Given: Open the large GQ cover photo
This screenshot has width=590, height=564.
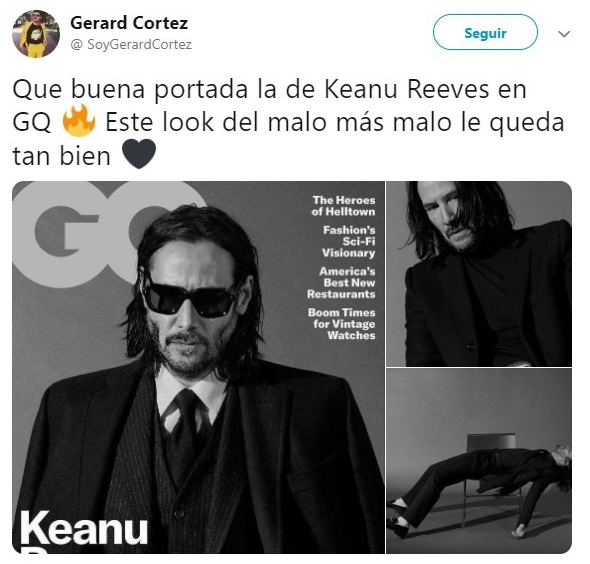Looking at the screenshot, I should 198,367.
